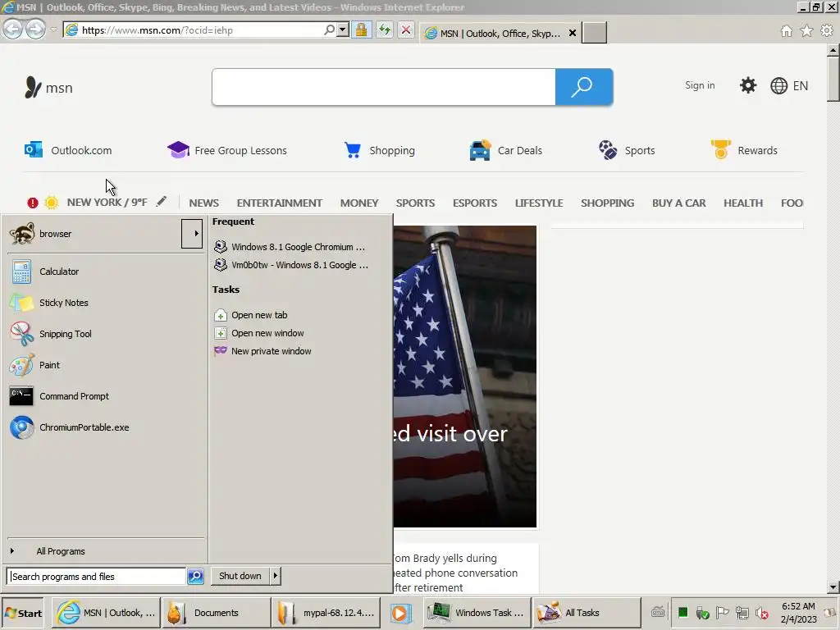Switch to mypal-68.12.4 taskbar item
840x630 pixels.
pyautogui.click(x=326, y=613)
